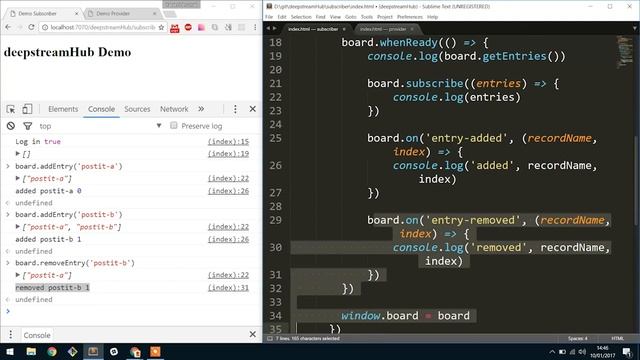Expand the ["postit-a", "postit-b"] array entry
640x360 pixels.
coord(18,227)
